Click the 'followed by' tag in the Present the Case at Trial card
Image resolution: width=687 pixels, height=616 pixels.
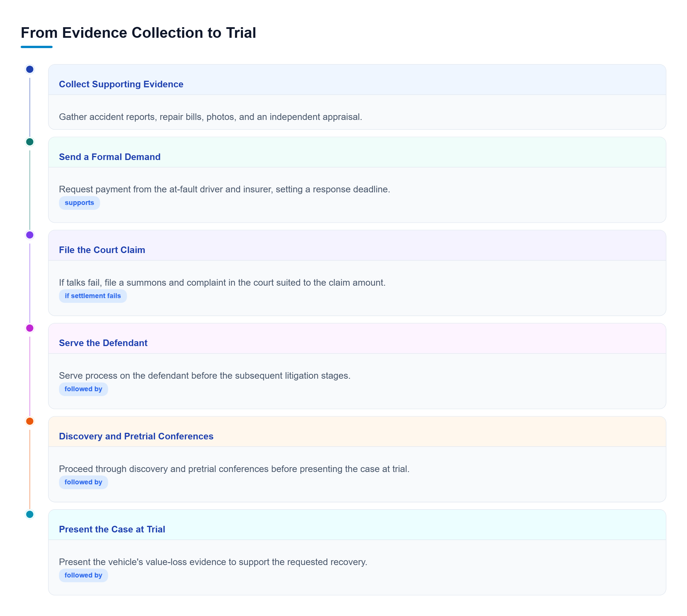(x=83, y=575)
